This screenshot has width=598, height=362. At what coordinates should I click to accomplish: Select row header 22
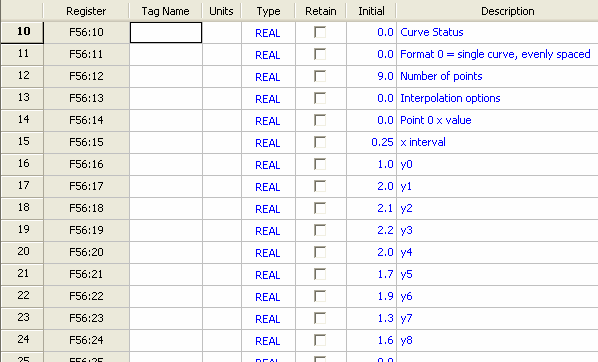[x=23, y=296]
